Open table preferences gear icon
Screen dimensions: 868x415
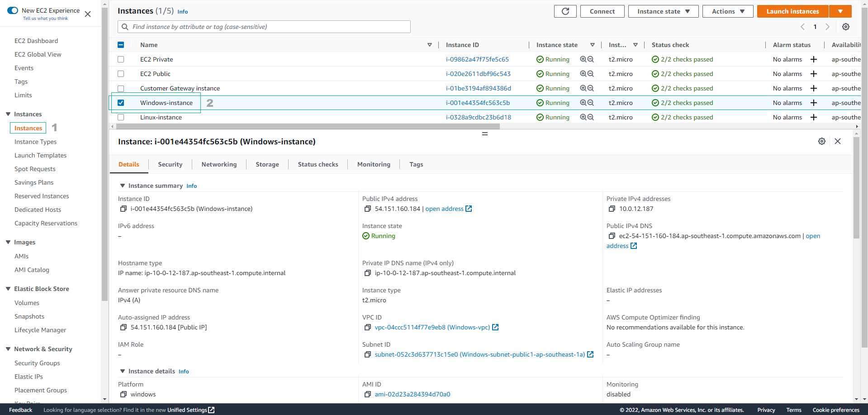point(845,27)
